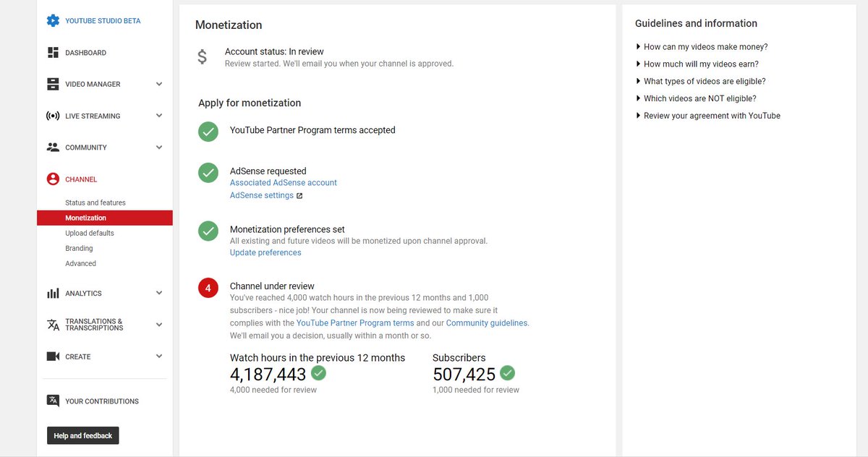Image resolution: width=868 pixels, height=457 pixels.
Task: Expand Translations & Transcriptions chevron
Action: tap(159, 325)
